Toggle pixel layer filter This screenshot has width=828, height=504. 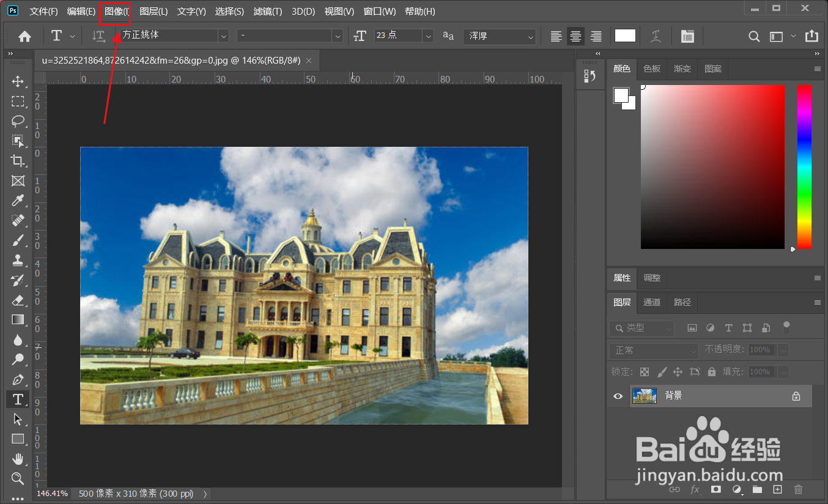[692, 328]
